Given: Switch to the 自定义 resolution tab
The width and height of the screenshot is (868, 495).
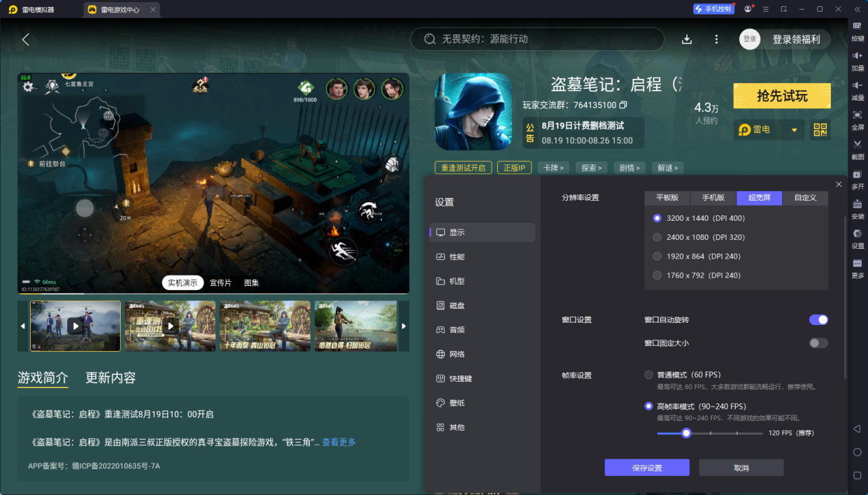Looking at the screenshot, I should (x=806, y=197).
